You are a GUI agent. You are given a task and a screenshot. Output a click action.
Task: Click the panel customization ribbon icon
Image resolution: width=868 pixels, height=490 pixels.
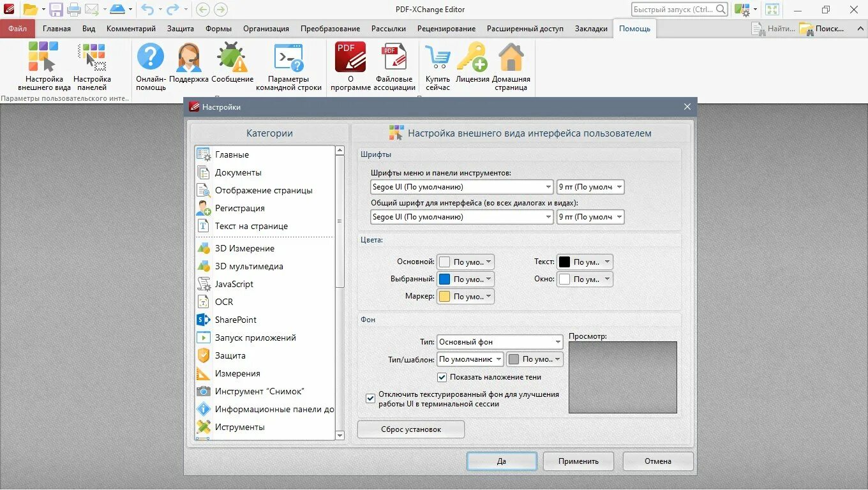pos(92,66)
